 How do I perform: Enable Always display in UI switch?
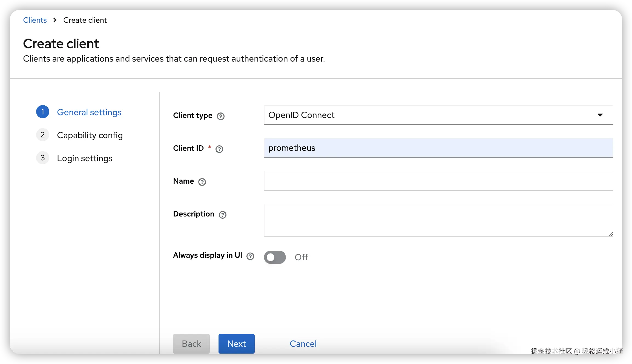pyautogui.click(x=275, y=257)
